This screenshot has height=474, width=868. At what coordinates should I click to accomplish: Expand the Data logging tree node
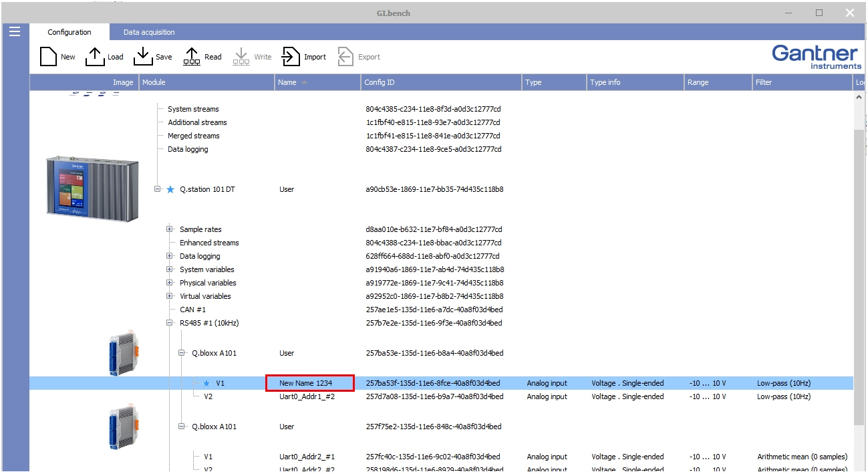169,256
